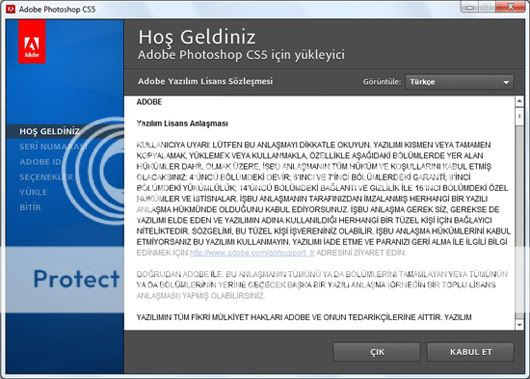Screen dimensions: 530x379
Task: Select SEÇENEKLER step in sidebar
Action: pyautogui.click(x=46, y=177)
